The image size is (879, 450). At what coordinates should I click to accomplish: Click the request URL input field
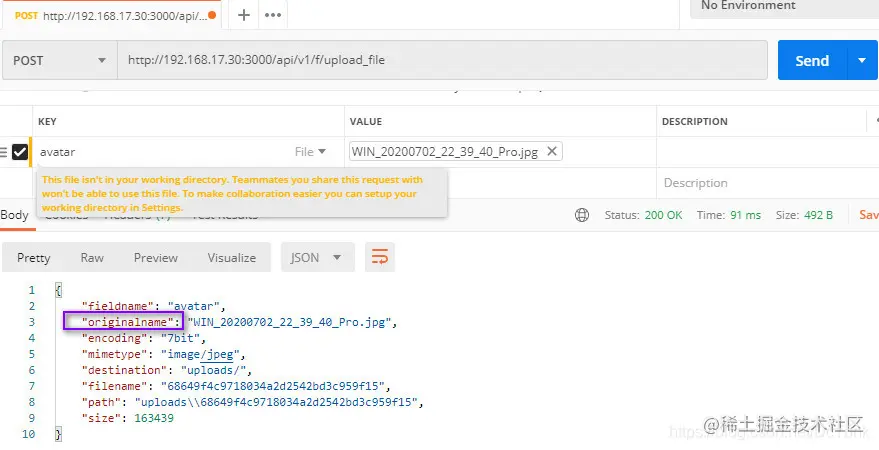(x=442, y=60)
